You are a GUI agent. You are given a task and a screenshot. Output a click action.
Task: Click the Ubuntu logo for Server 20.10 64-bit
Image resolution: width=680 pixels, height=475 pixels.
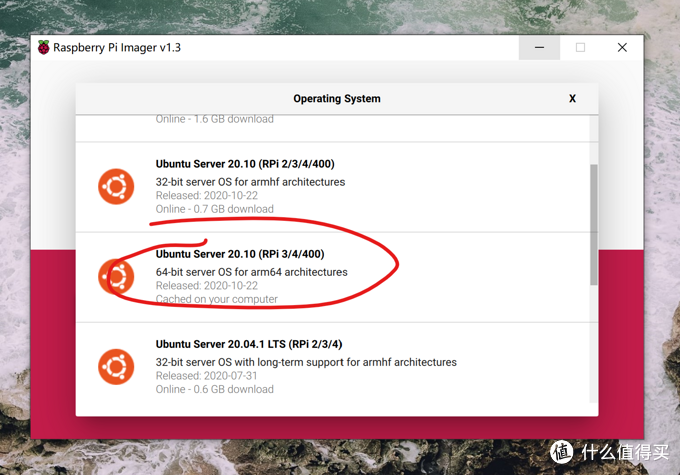(116, 276)
